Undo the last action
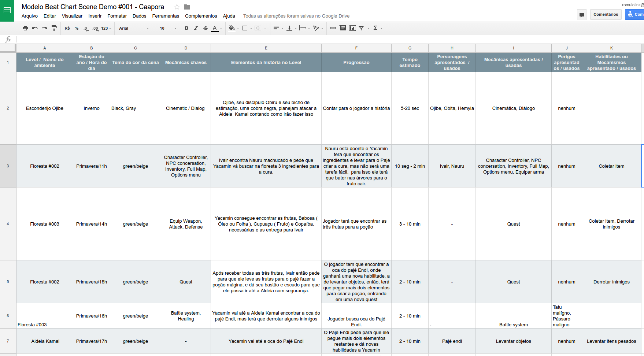The height and width of the screenshot is (356, 644). point(35,28)
